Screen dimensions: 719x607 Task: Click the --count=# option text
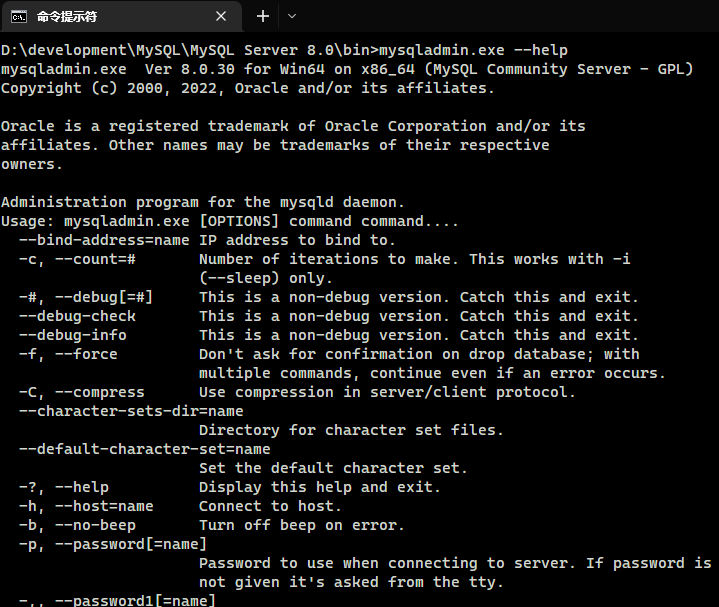click(95, 259)
